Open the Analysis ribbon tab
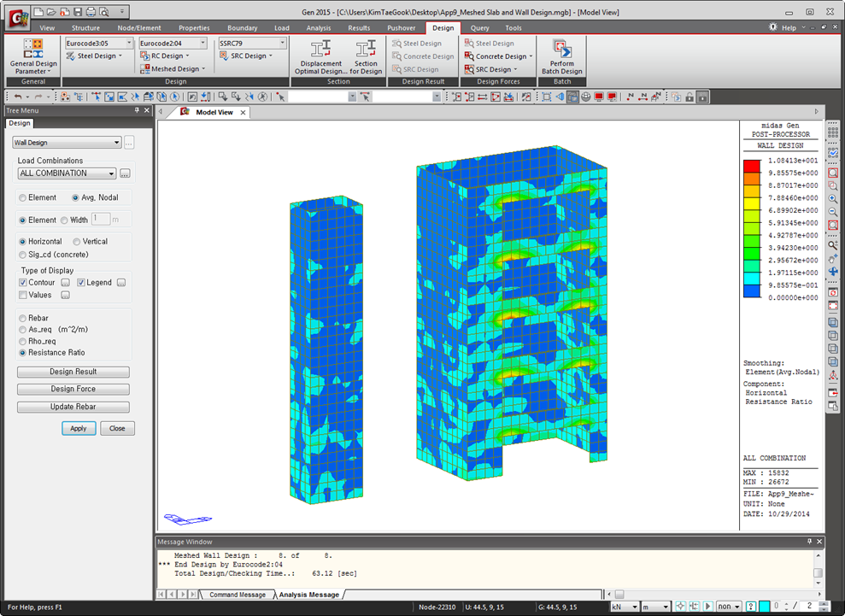 [319, 28]
